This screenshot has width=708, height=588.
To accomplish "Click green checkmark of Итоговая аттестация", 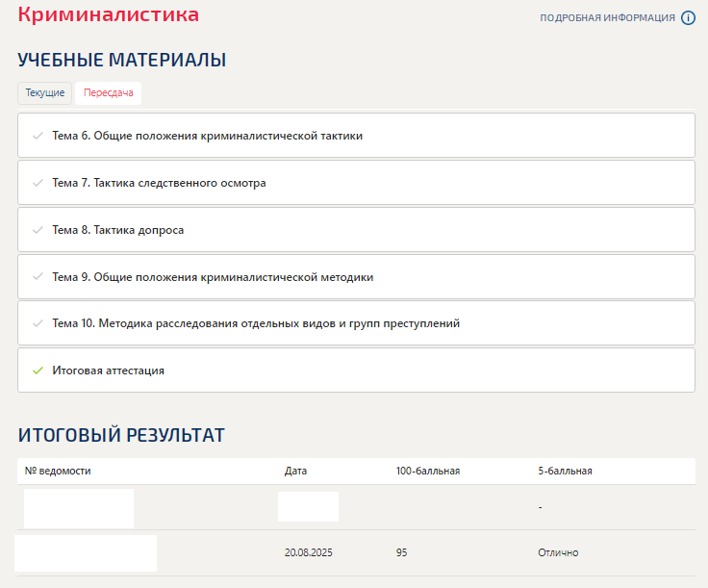I will click(x=38, y=371).
